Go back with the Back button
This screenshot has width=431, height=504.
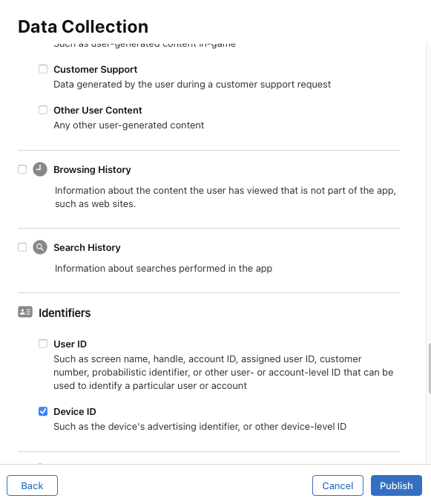(32, 485)
